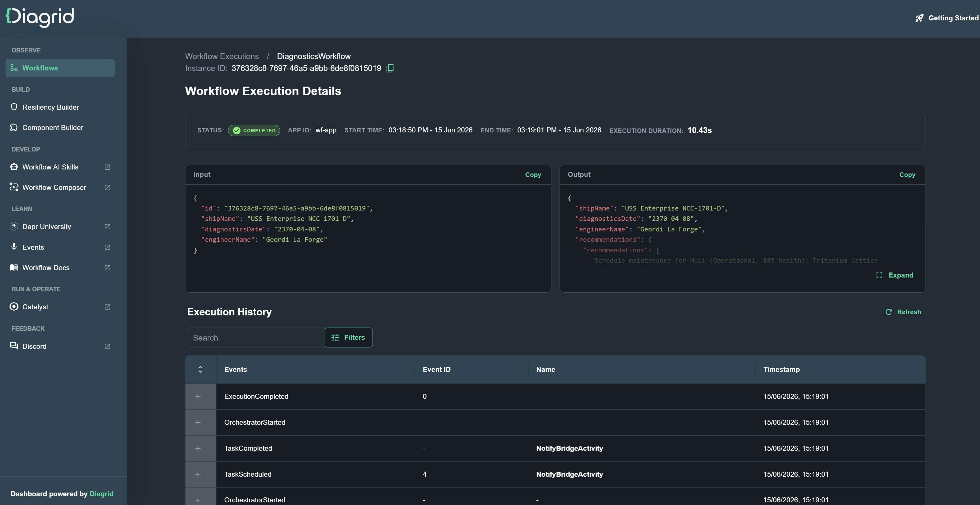Click the Workflow Docs book icon
This screenshot has height=505, width=980.
14,267
